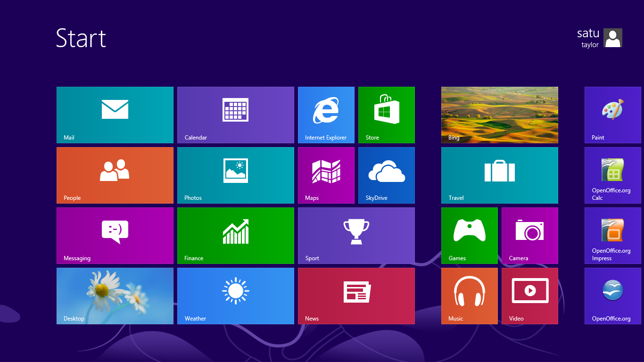Open the Photos tile
This screenshot has height=362, width=644.
click(x=236, y=175)
